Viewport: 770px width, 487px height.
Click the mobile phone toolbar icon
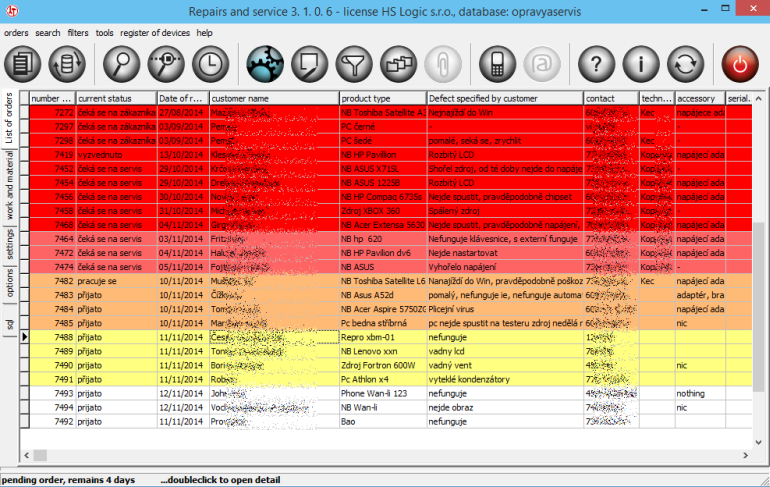tap(497, 64)
